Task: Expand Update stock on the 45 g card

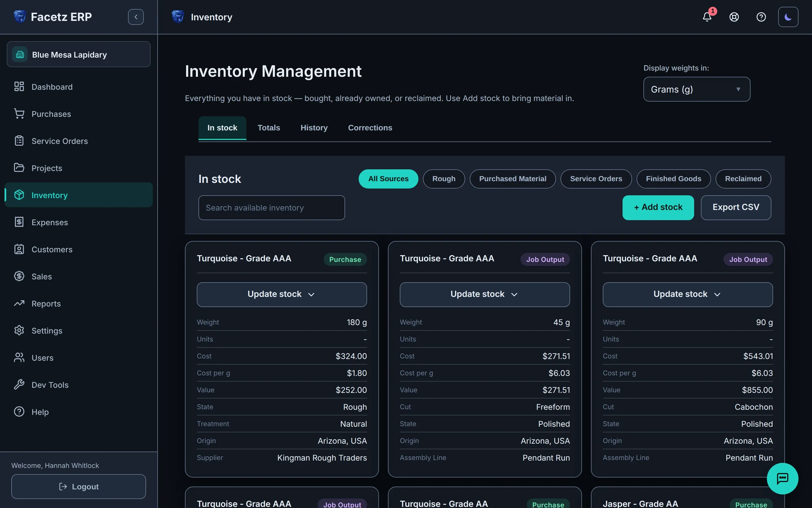Action: point(484,294)
